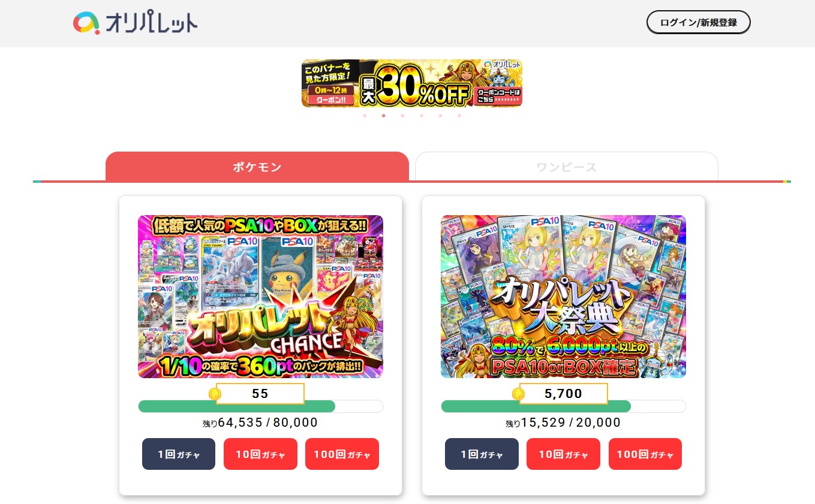Open the 30%OFF coupon banner

coord(412,83)
